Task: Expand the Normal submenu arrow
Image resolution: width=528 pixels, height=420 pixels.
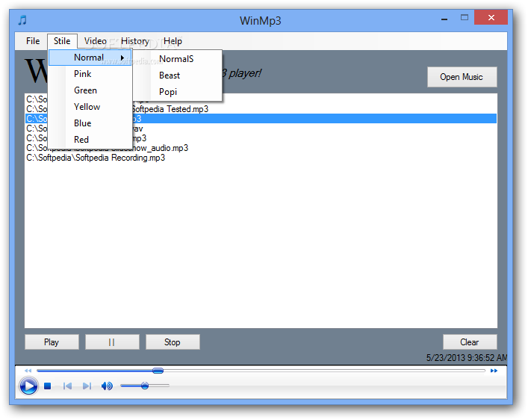Action: [122, 58]
